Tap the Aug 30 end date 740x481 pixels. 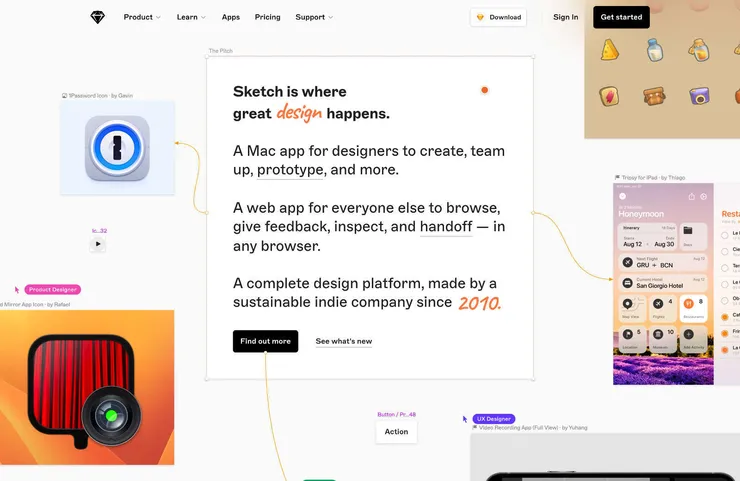click(x=664, y=244)
